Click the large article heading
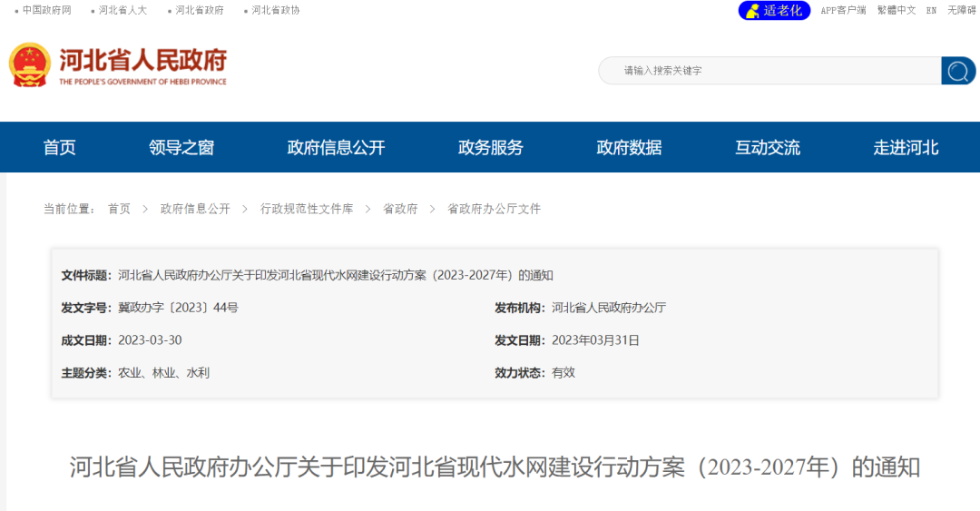 pyautogui.click(x=495, y=467)
